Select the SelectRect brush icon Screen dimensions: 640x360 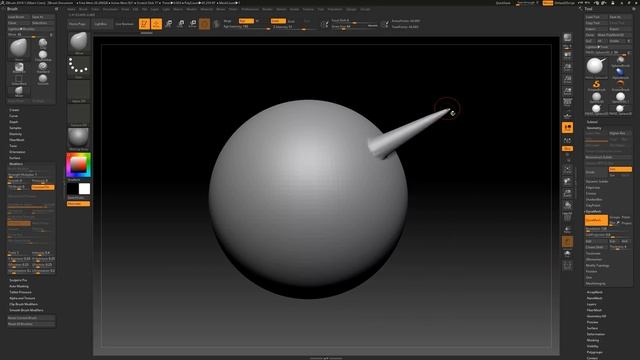pos(19,79)
